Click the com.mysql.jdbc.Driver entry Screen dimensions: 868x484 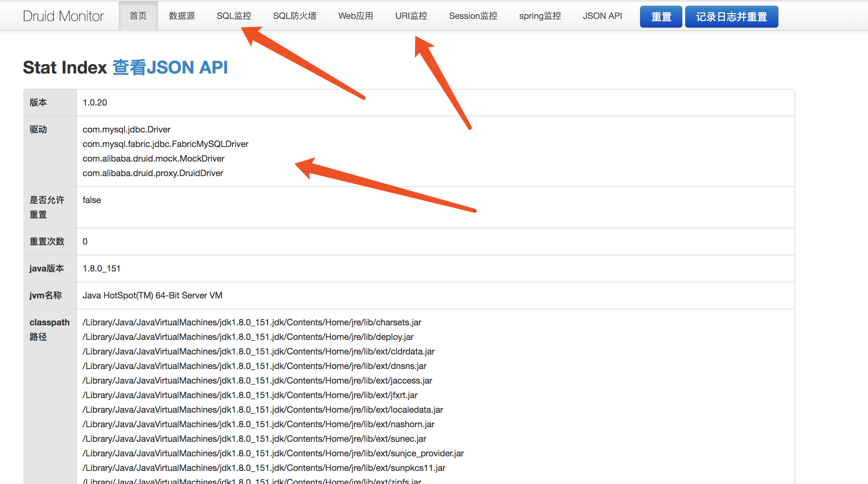coord(126,130)
